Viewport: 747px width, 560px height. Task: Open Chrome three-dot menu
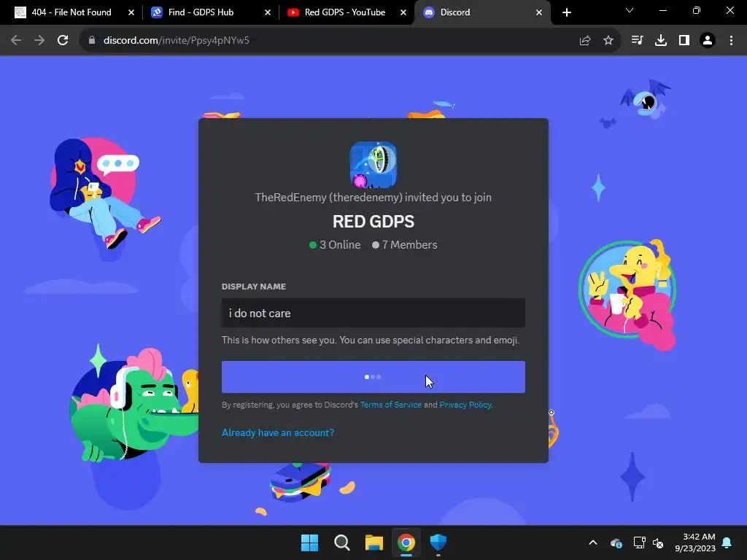tap(731, 40)
